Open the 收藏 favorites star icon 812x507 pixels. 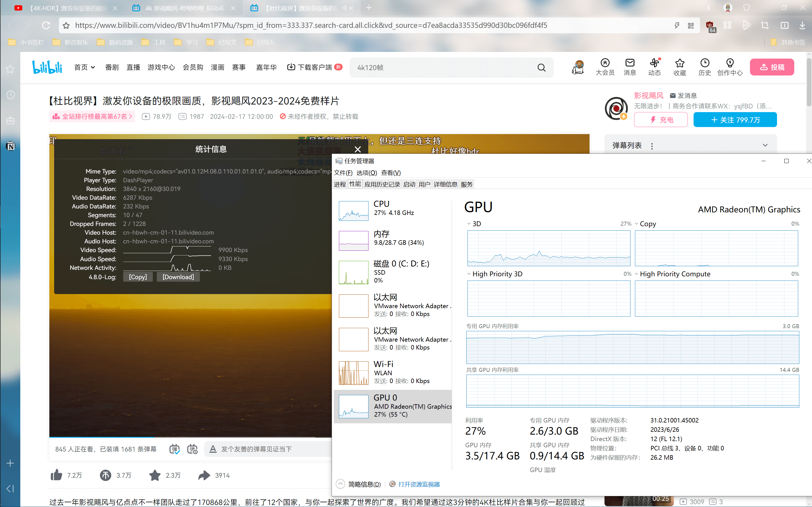tap(679, 63)
